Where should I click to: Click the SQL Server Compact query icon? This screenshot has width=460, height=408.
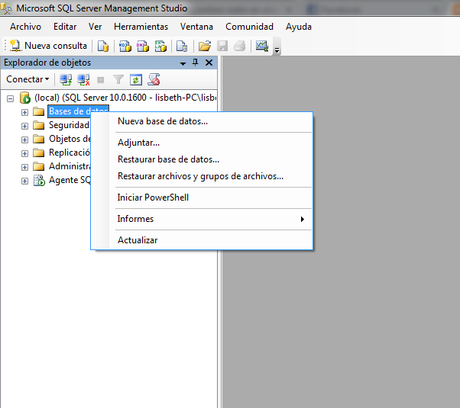(182, 46)
